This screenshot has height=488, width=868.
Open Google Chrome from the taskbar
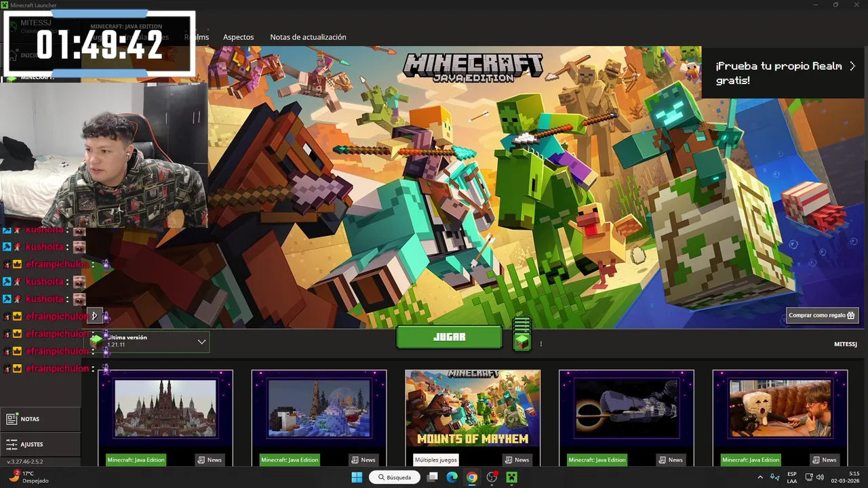click(x=472, y=477)
